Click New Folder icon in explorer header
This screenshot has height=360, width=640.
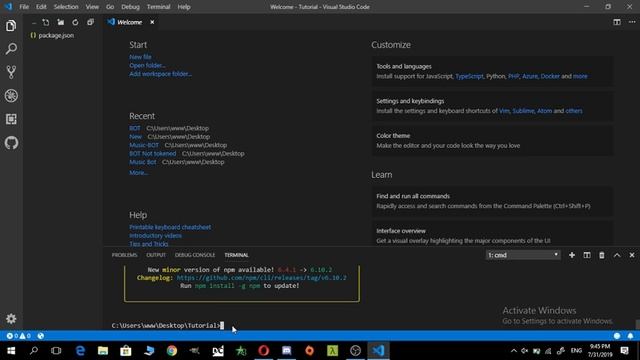pyautogui.click(x=60, y=22)
